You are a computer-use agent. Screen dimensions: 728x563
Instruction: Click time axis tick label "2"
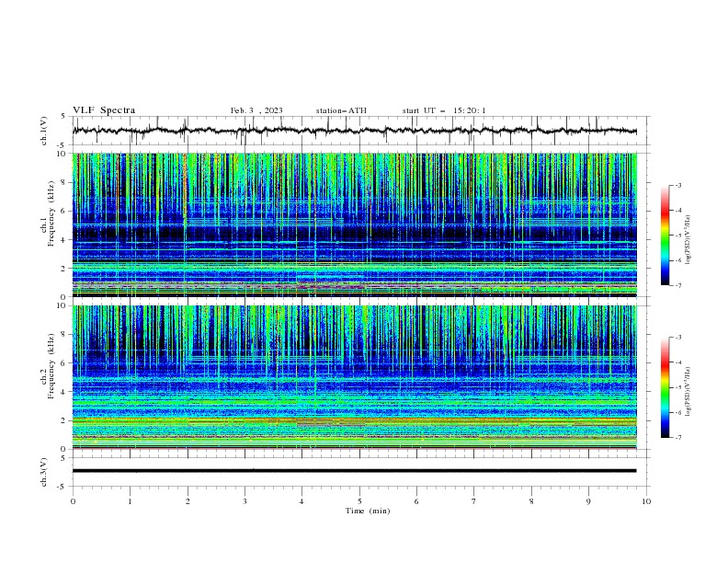pyautogui.click(x=188, y=501)
